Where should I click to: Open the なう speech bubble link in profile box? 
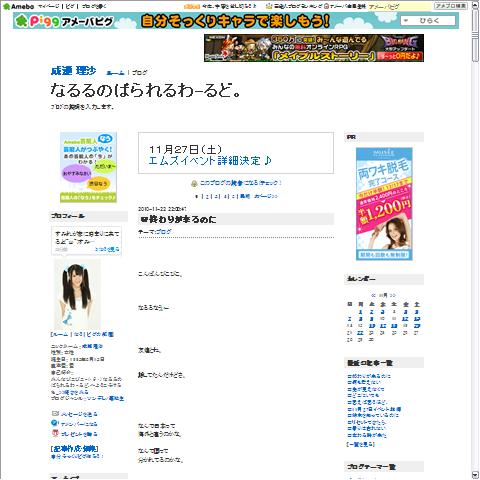coord(107,249)
